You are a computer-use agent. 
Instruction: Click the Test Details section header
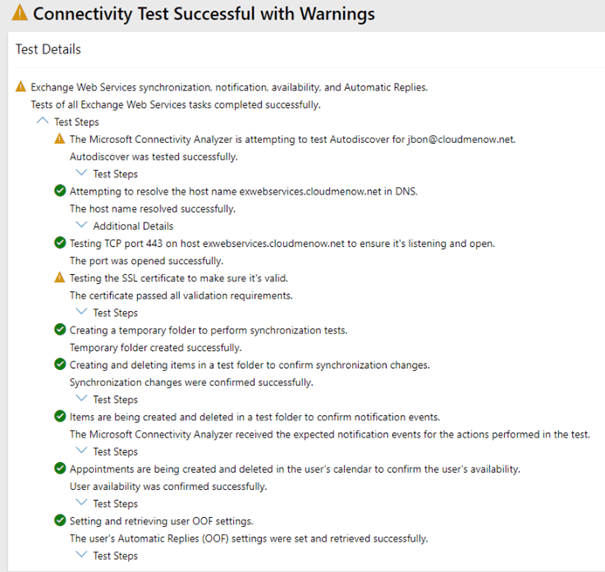49,49
